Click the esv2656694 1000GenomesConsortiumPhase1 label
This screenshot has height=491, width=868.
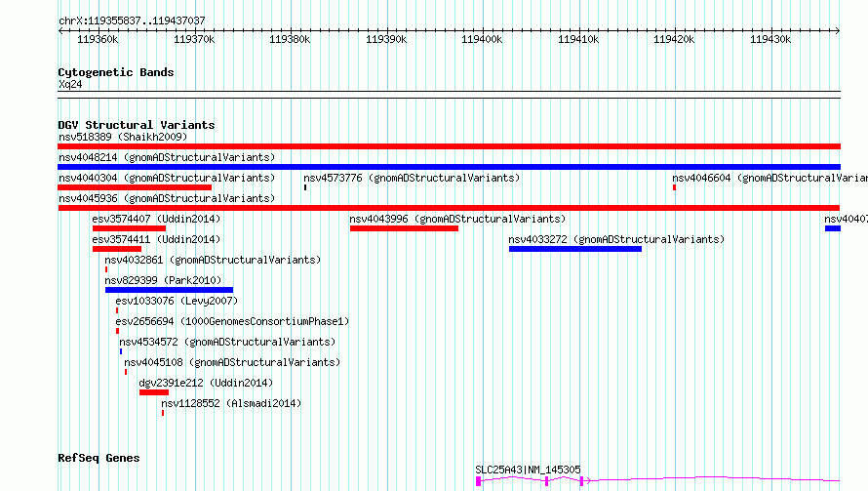tap(232, 321)
